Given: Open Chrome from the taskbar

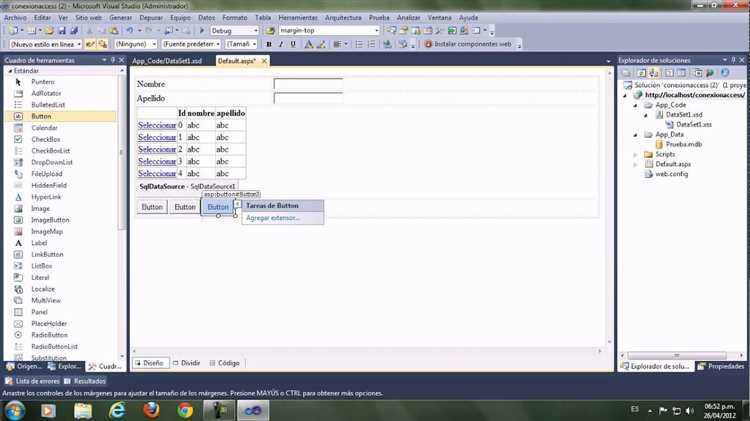Looking at the screenshot, I should [x=185, y=410].
